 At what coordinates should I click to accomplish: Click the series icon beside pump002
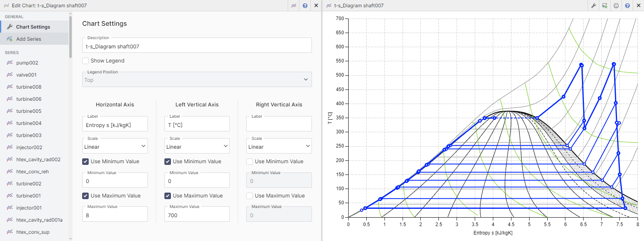pyautogui.click(x=10, y=63)
